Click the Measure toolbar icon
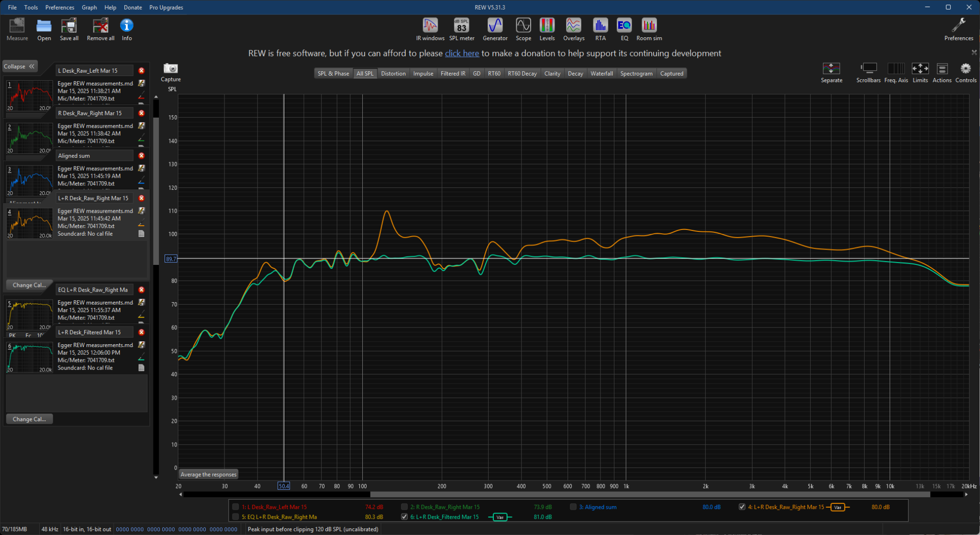 coord(17,29)
